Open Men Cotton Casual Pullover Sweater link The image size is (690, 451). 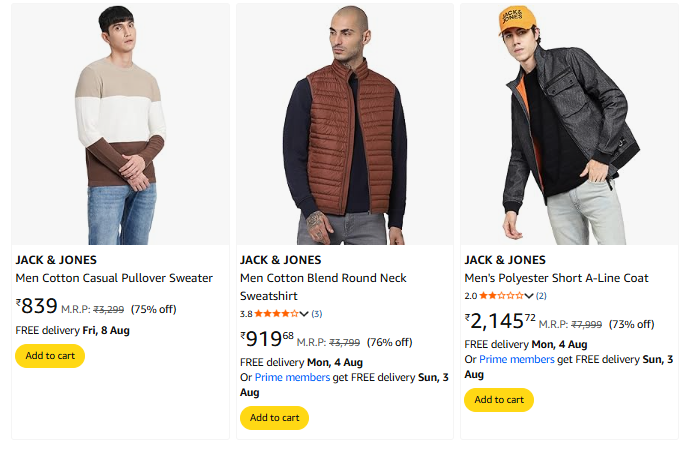[x=114, y=278]
